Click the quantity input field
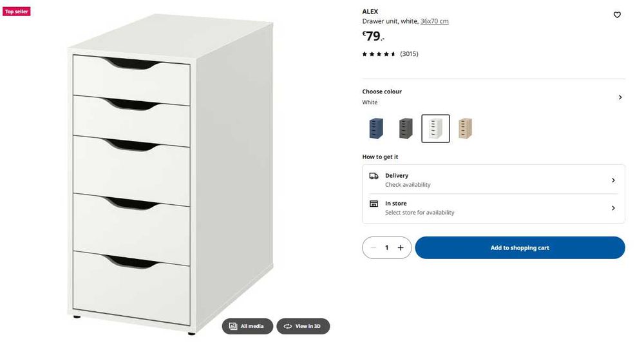 pyautogui.click(x=387, y=248)
